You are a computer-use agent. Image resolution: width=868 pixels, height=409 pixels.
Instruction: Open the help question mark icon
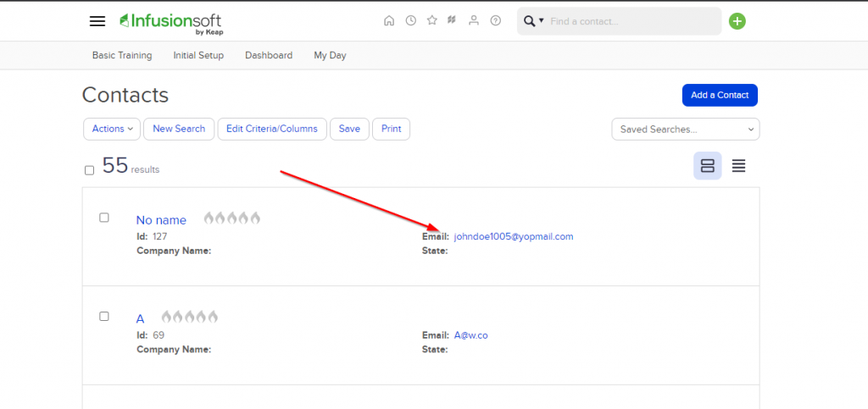[495, 20]
